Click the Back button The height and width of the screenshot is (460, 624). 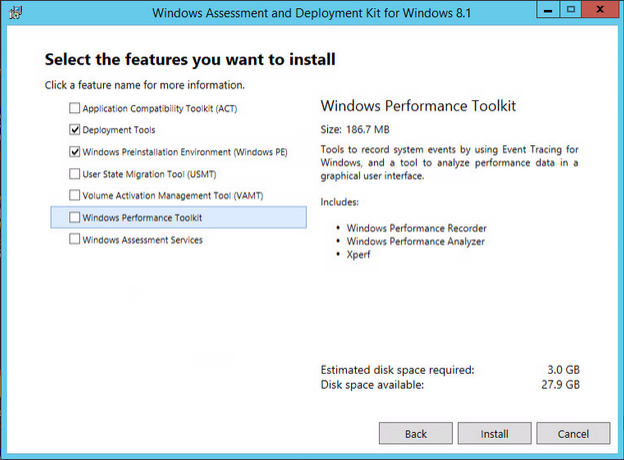tap(415, 433)
